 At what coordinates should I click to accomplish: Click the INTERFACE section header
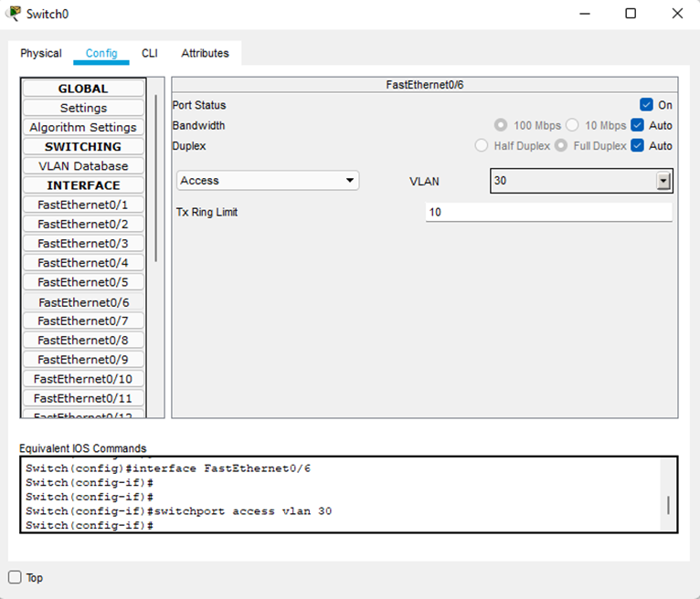pyautogui.click(x=83, y=185)
